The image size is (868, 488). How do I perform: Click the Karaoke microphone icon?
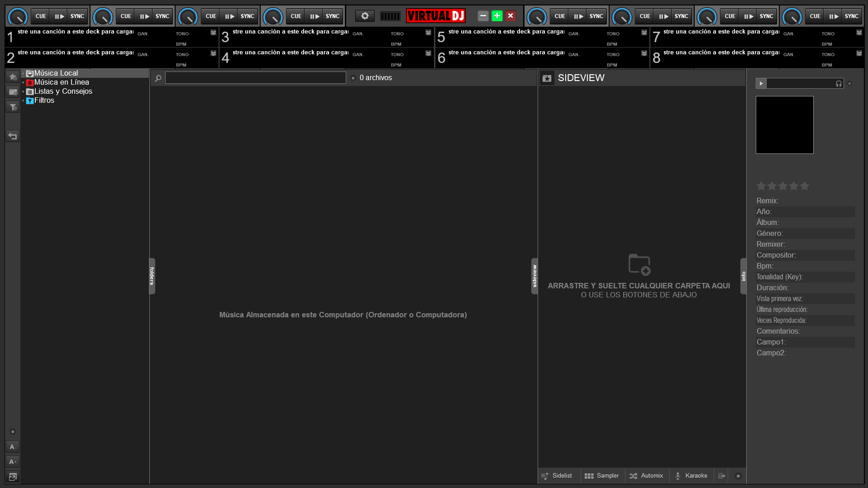(678, 476)
